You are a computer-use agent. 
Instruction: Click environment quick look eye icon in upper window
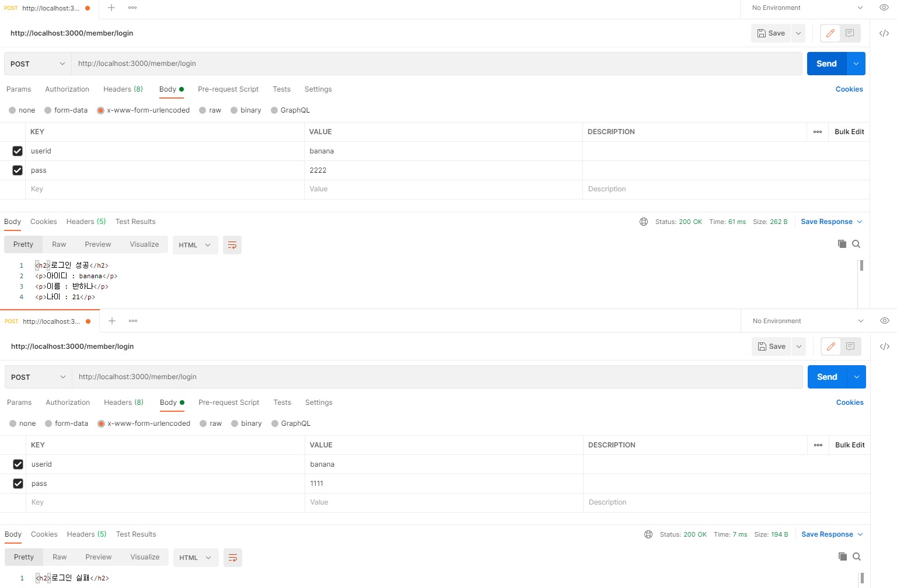click(884, 8)
